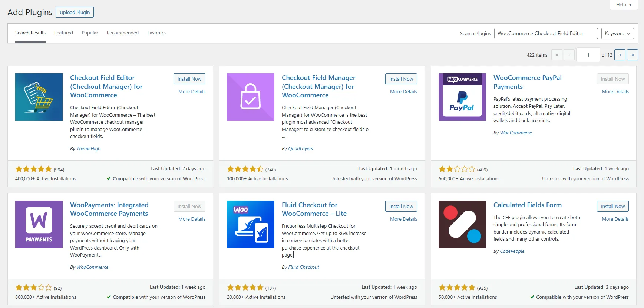Open Checkout Field Editor title link
Screen dimensions: 644x308
106,86
